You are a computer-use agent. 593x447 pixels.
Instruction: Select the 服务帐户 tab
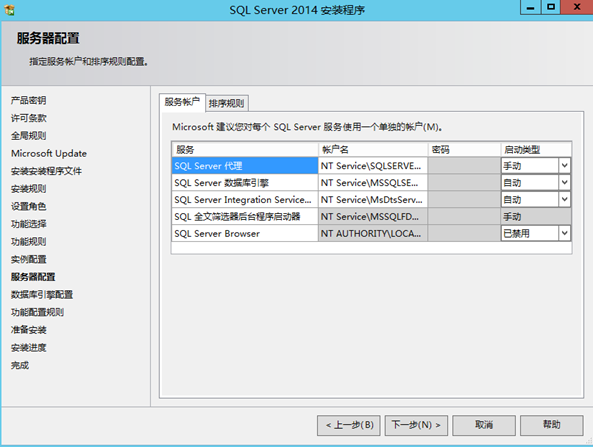(182, 102)
